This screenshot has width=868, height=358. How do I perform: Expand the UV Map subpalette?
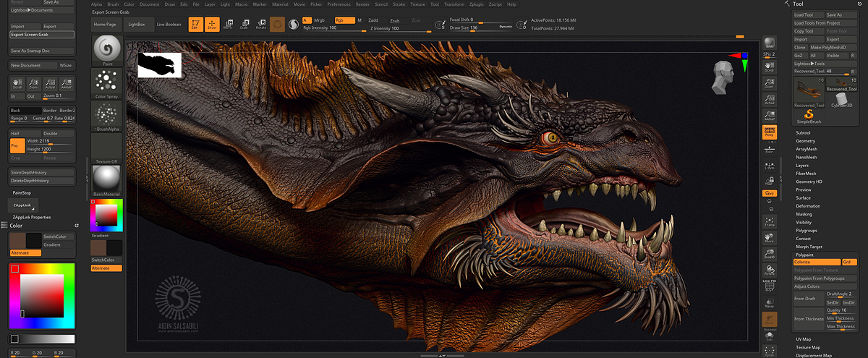(x=804, y=339)
